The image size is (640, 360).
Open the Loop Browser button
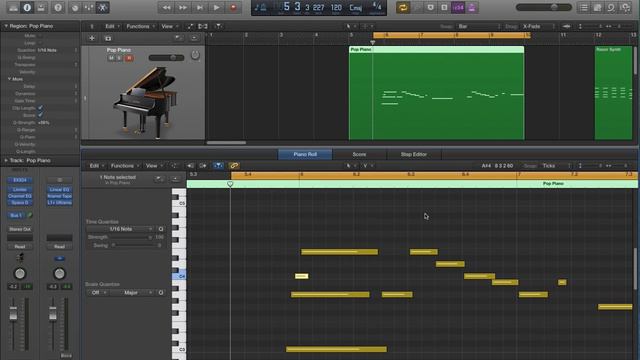click(611, 7)
